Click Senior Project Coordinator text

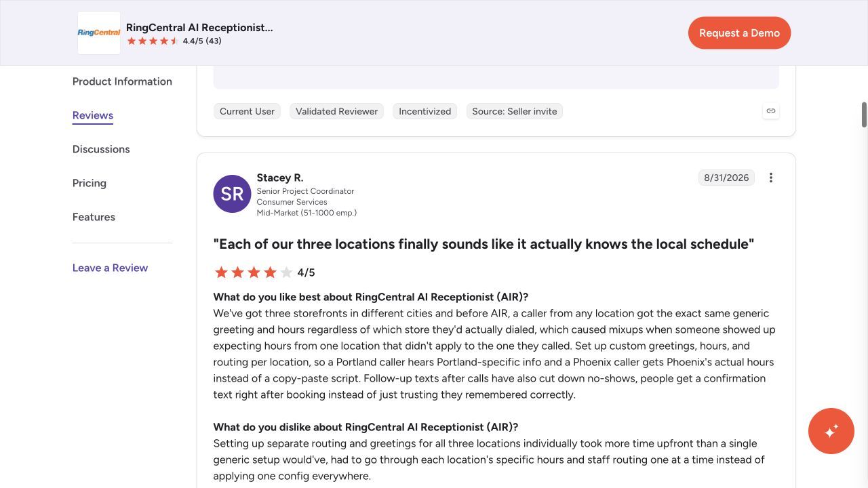tap(305, 191)
